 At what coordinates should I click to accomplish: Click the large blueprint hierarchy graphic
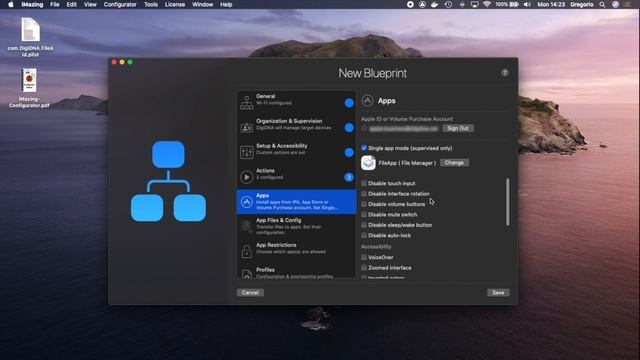coord(168,181)
